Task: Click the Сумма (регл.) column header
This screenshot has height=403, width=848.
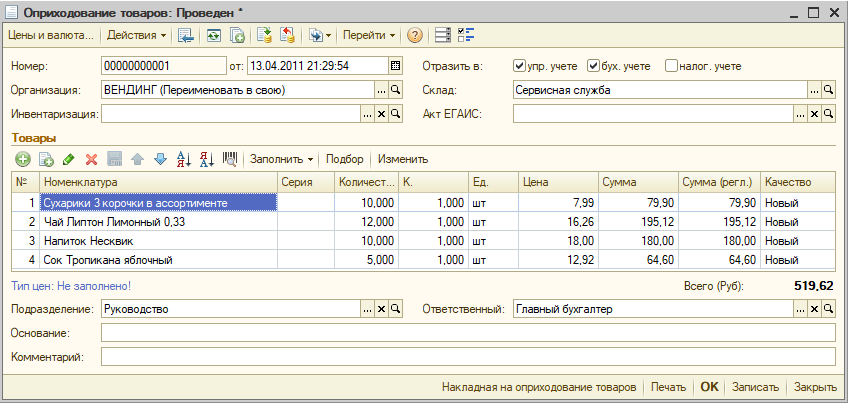Action: [x=719, y=182]
